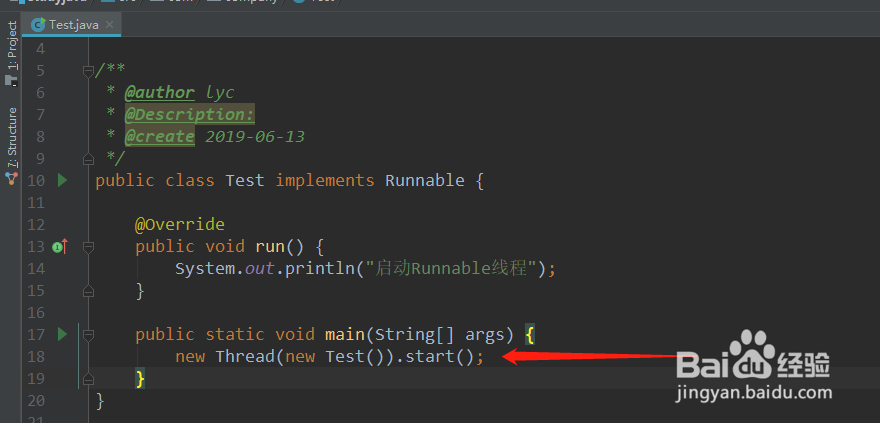Screen dimensions: 880x423
Task: Click the @Description: tag
Action: (x=190, y=114)
